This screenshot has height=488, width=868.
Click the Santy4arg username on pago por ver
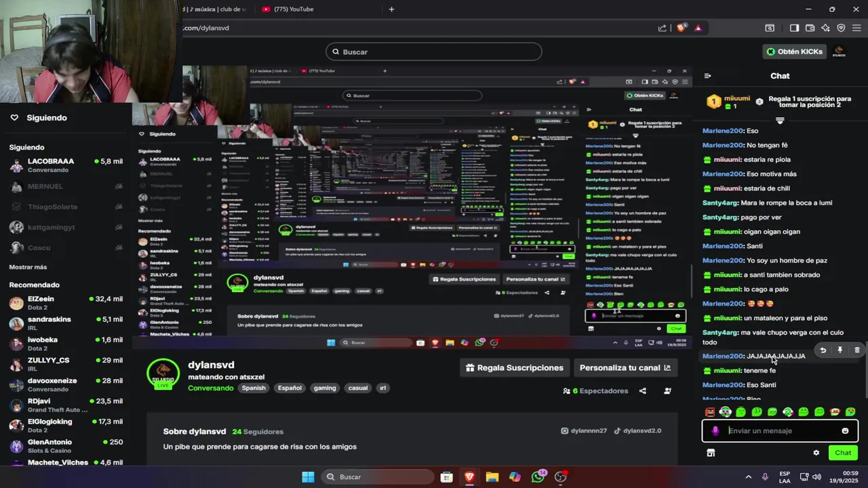720,218
